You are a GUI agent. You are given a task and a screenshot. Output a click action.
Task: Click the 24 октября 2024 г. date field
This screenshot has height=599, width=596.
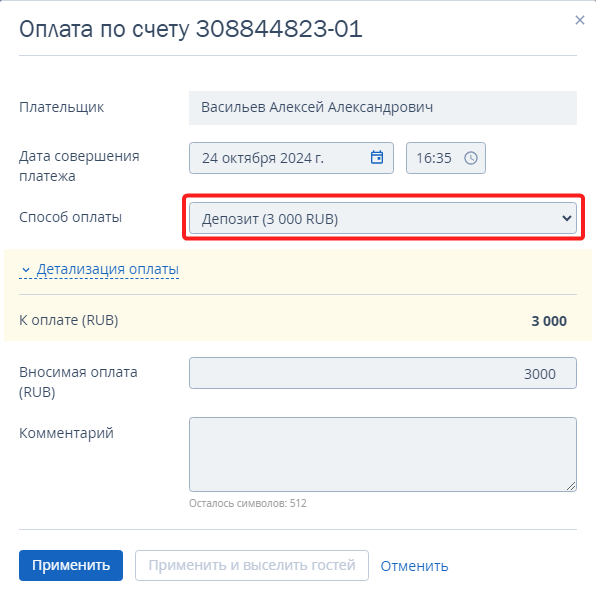(x=292, y=158)
